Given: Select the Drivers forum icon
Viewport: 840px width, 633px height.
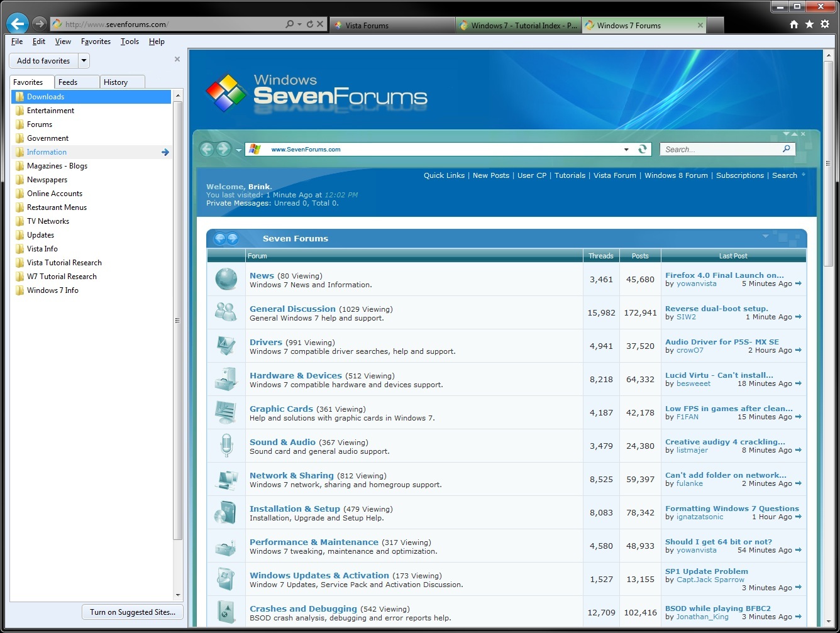Looking at the screenshot, I should 226,345.
